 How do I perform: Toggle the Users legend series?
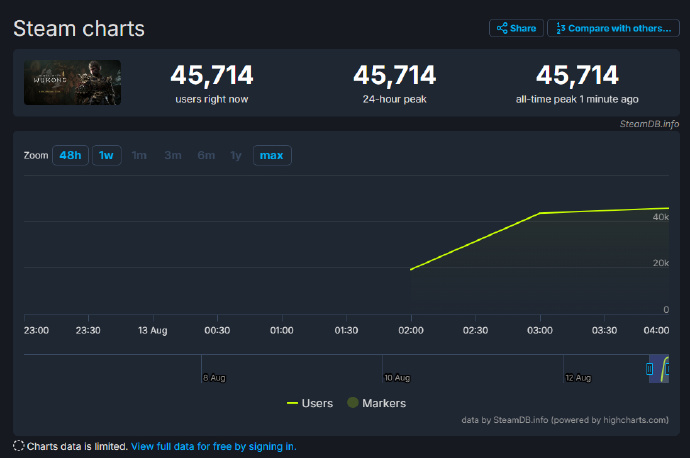pos(310,403)
